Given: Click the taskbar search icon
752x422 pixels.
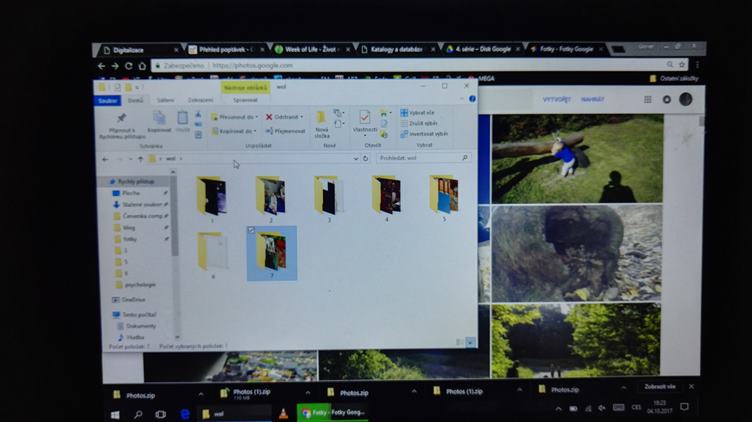Looking at the screenshot, I should 138,414.
